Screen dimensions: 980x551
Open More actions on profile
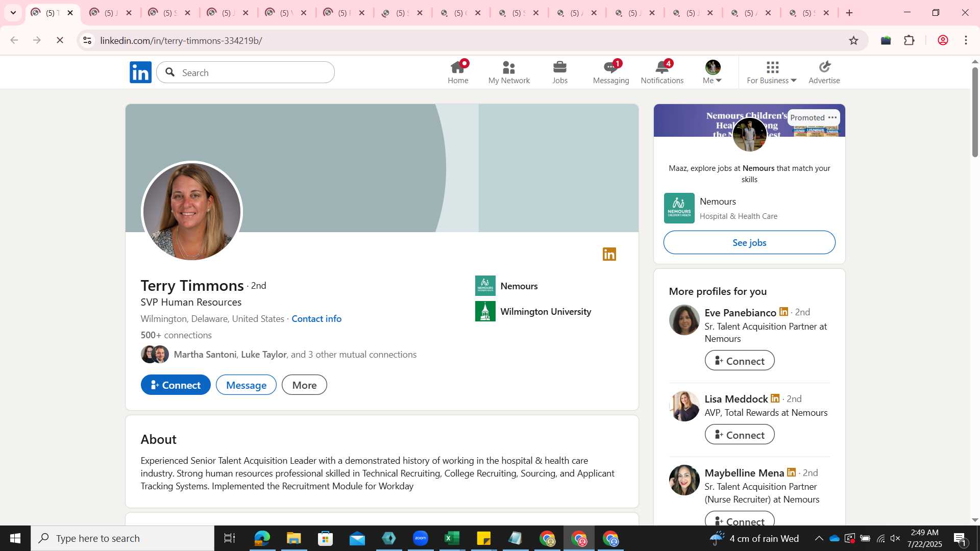(304, 385)
